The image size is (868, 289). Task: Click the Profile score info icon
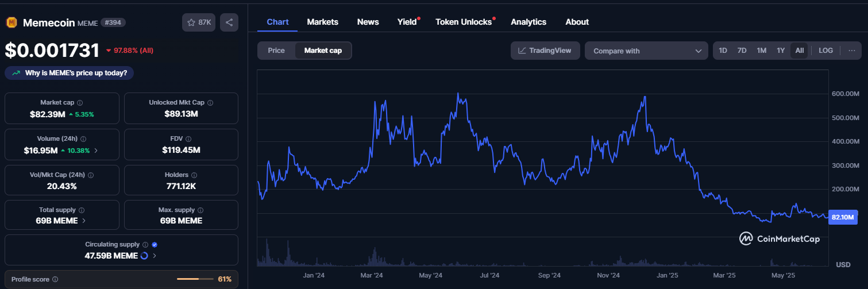[55, 279]
